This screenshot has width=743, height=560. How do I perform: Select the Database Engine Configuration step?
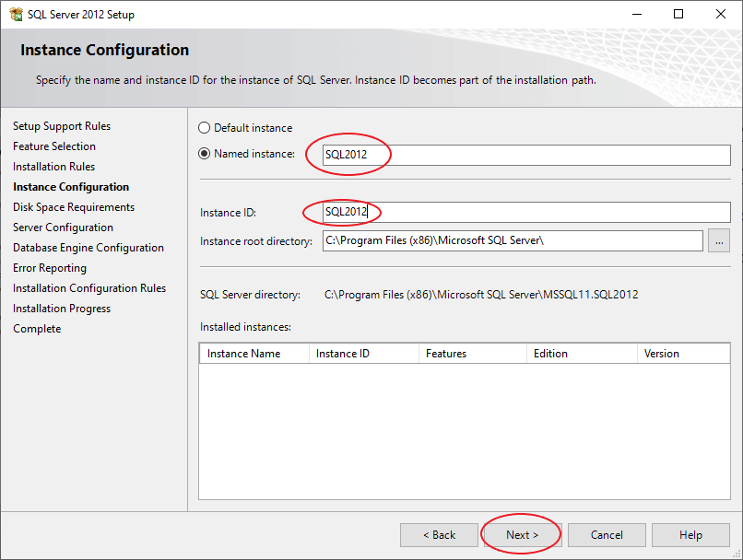pos(88,248)
